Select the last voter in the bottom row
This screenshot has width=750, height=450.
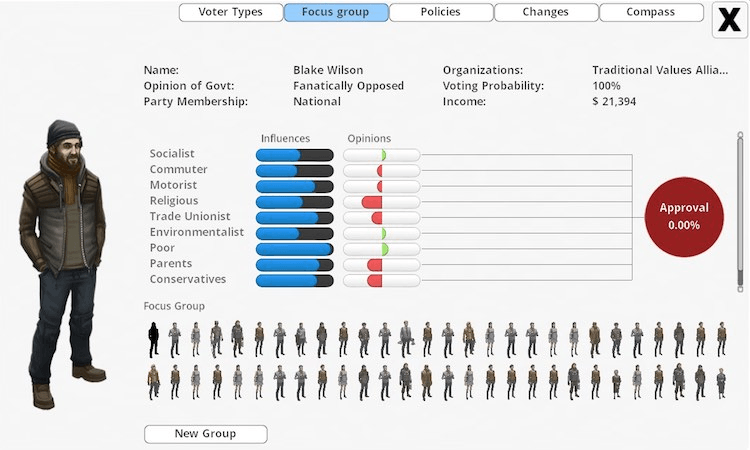pyautogui.click(x=721, y=381)
